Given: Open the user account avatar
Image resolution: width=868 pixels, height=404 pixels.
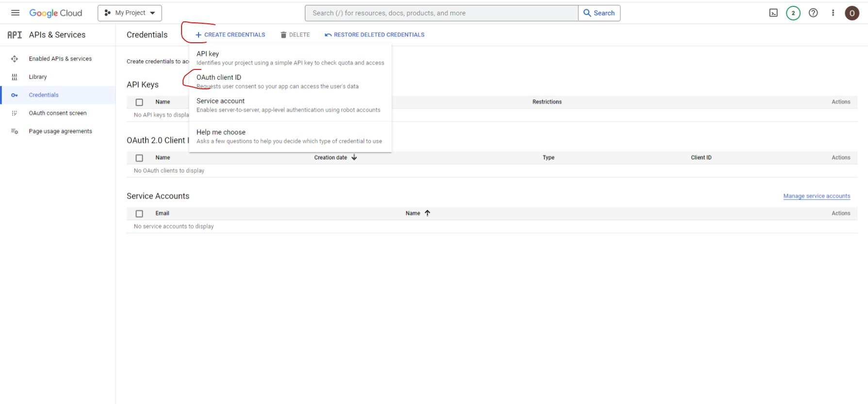Looking at the screenshot, I should (852, 13).
